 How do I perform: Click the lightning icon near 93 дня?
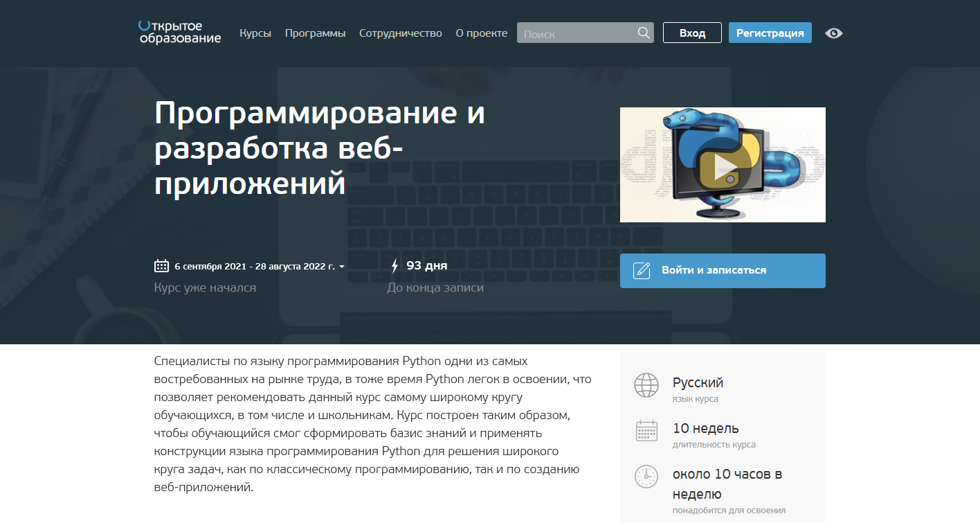(x=394, y=265)
